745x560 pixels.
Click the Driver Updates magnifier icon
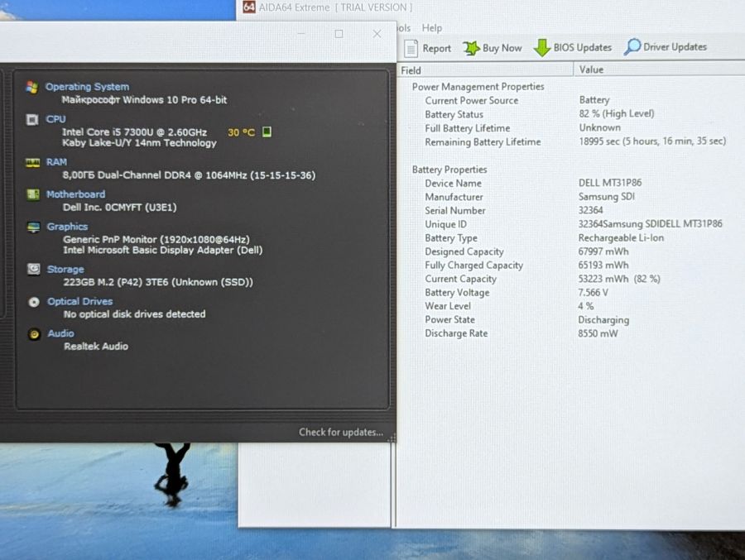pyautogui.click(x=632, y=46)
